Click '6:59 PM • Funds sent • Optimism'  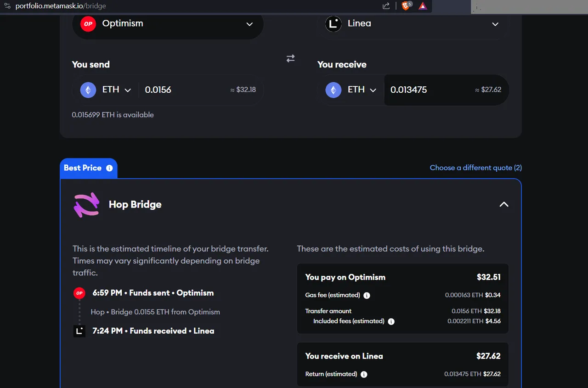coord(153,293)
